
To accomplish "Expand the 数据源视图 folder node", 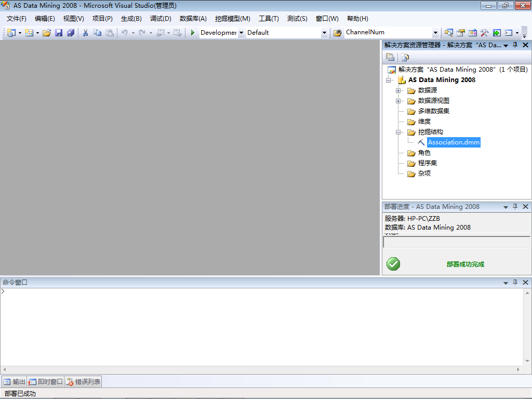I will point(398,101).
